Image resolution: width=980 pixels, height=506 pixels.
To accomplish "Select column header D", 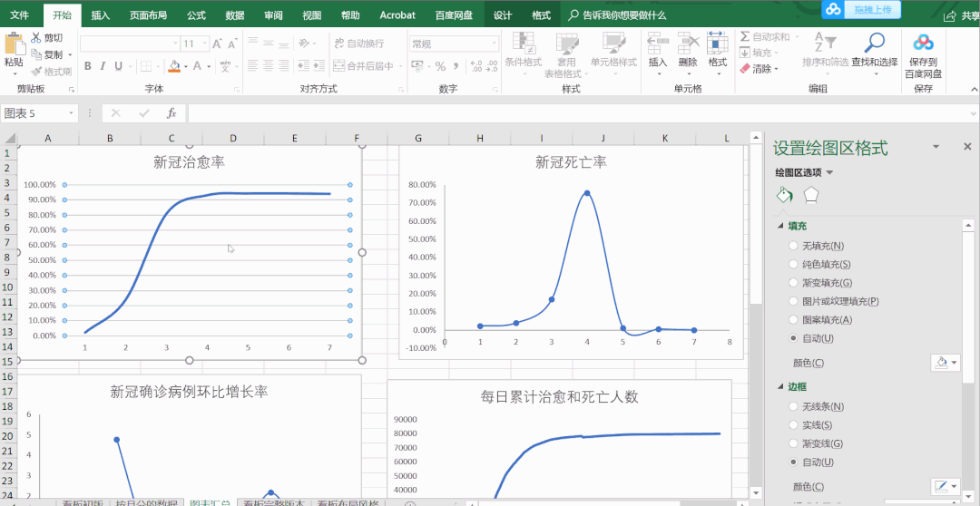I will pyautogui.click(x=232, y=138).
